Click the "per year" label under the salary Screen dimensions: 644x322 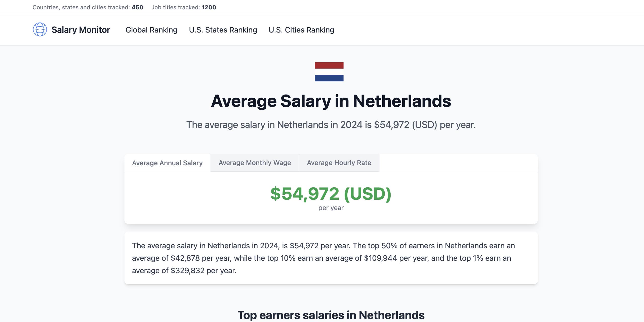click(331, 208)
